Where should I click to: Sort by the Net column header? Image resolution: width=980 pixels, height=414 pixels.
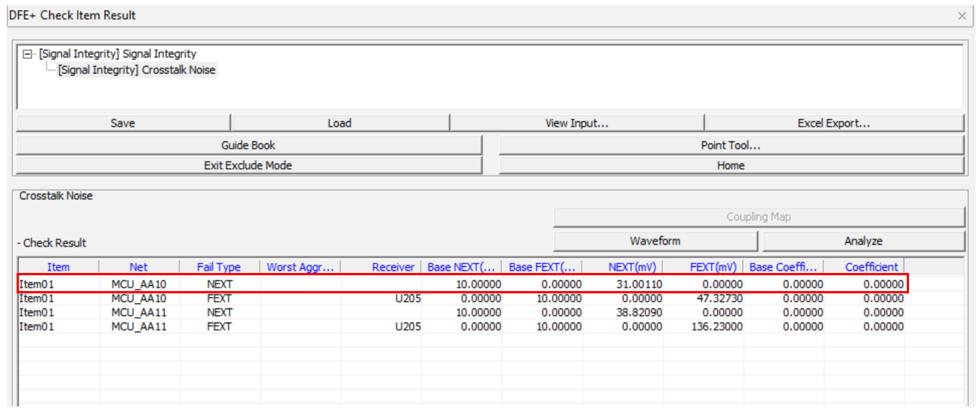pos(139,267)
